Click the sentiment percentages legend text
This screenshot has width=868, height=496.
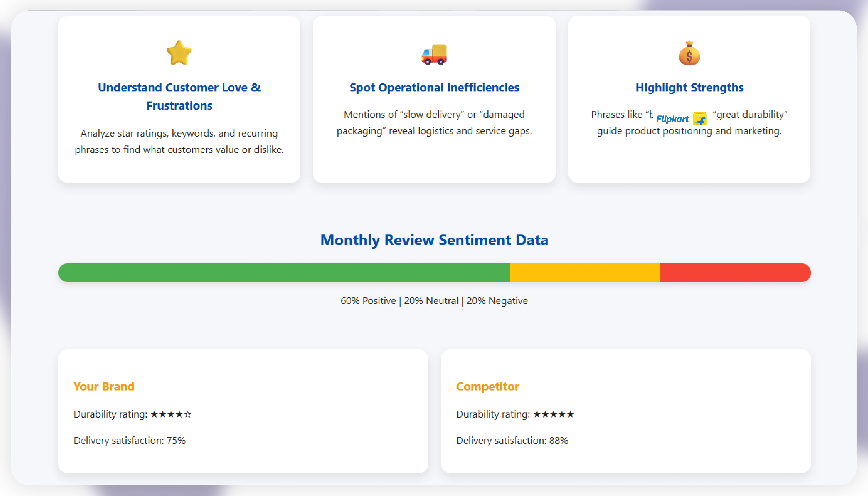[434, 301]
